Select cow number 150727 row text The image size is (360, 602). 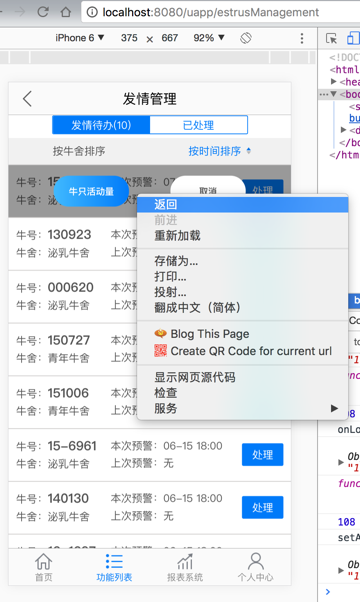click(x=69, y=340)
